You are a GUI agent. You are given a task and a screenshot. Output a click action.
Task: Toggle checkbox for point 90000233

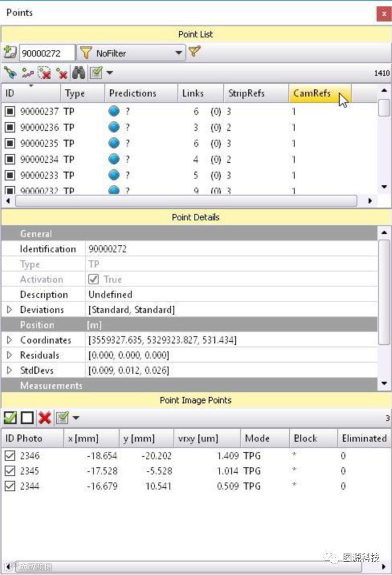coord(10,175)
